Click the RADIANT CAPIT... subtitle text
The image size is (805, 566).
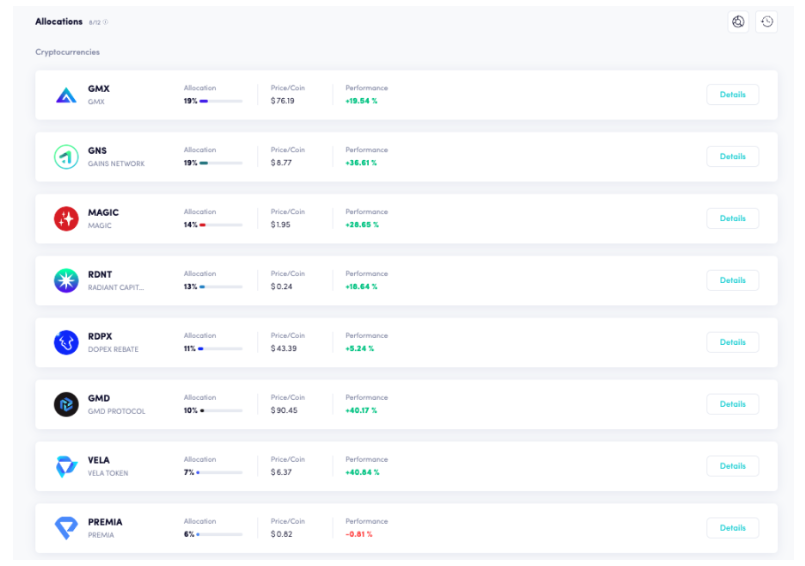point(116,288)
